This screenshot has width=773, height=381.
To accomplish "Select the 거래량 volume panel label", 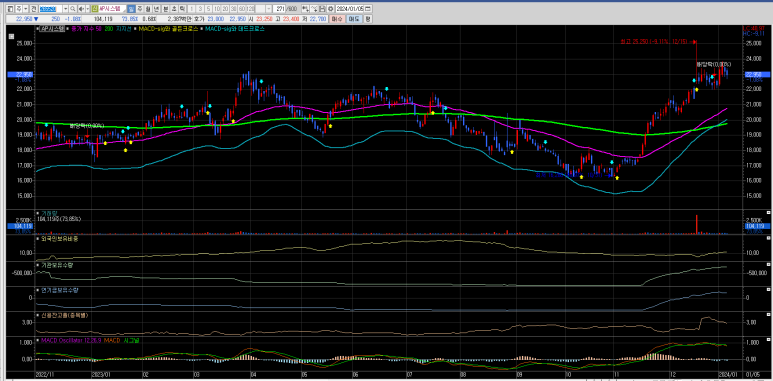I will click(49, 213).
